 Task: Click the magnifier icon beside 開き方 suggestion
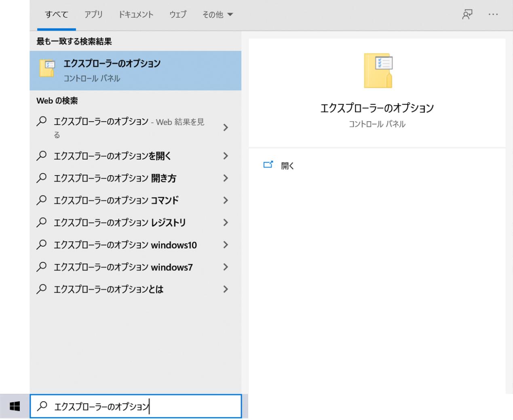pyautogui.click(x=41, y=178)
